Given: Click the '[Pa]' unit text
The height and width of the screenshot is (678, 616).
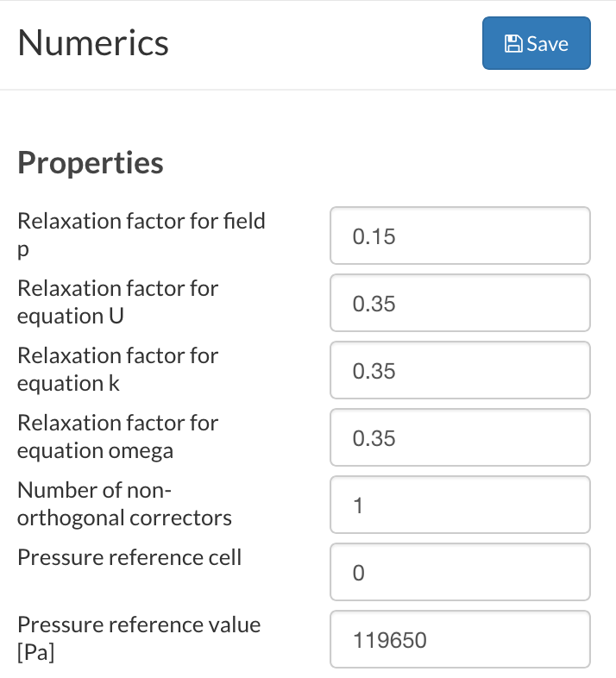Looking at the screenshot, I should pyautogui.click(x=35, y=653).
